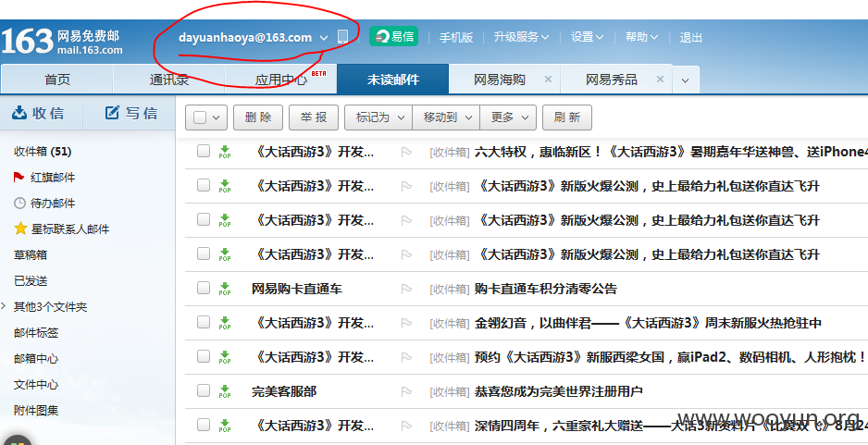
Task: Flag the 深情四周年，六重豪礼大赠送 email
Action: tap(406, 426)
